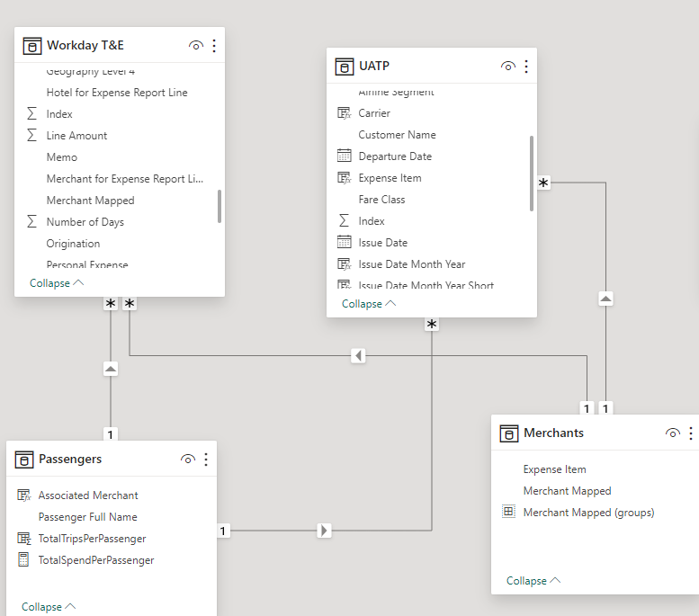Click the Merchants table icon
The width and height of the screenshot is (699, 616).
click(509, 433)
